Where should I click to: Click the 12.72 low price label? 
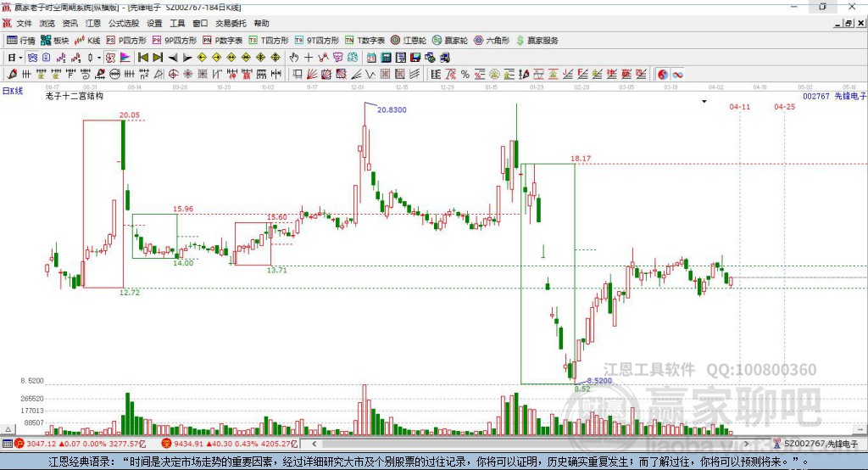(130, 293)
